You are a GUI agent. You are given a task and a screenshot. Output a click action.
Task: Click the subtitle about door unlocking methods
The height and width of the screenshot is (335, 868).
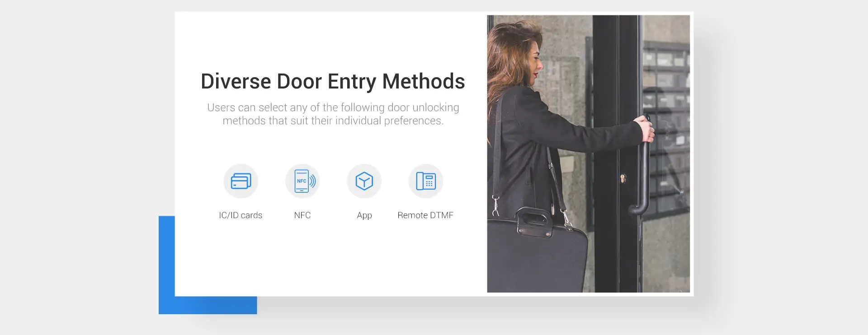tap(333, 114)
